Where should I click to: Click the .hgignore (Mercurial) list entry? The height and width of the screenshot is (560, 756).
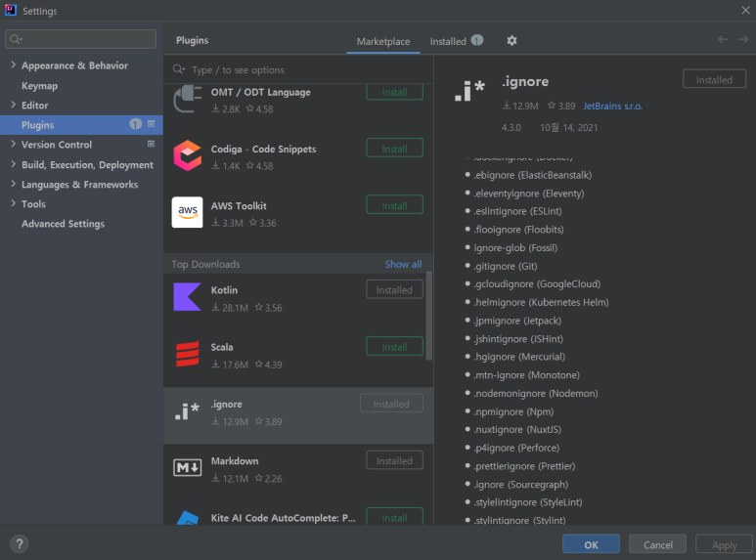click(519, 357)
